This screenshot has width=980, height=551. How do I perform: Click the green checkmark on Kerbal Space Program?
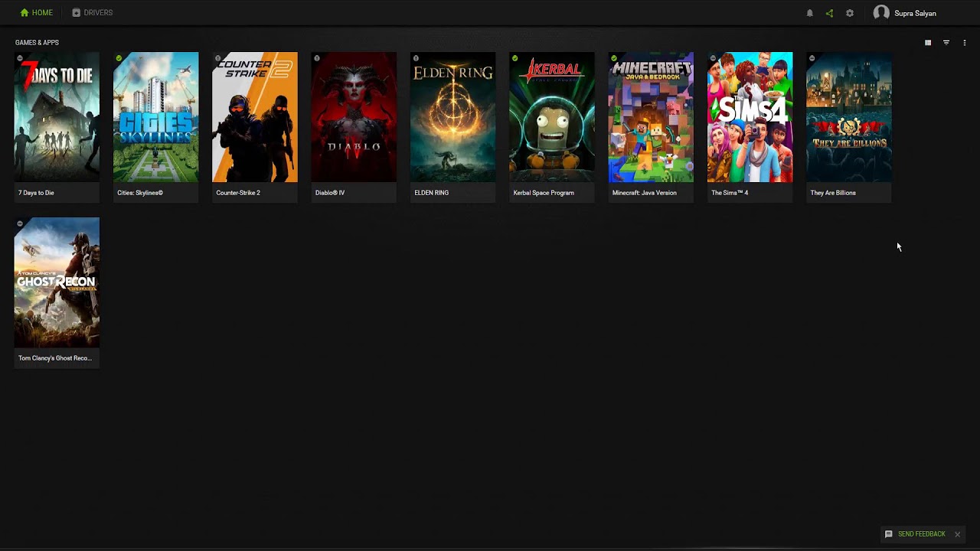515,58
